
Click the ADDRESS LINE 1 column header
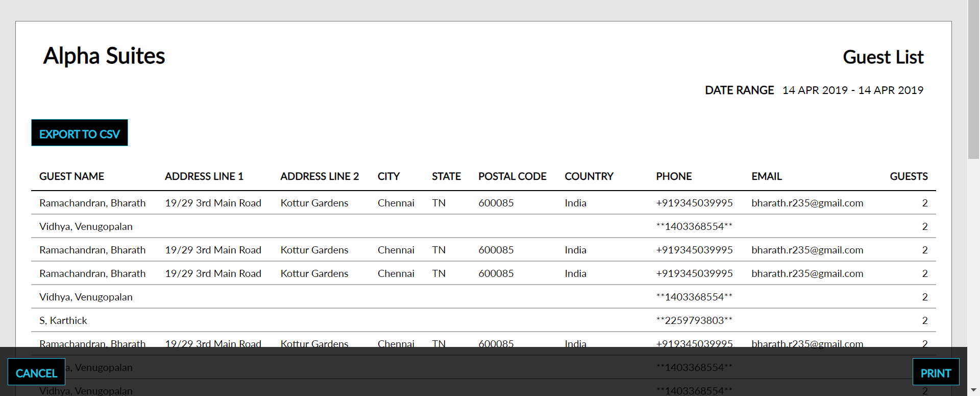tap(204, 176)
